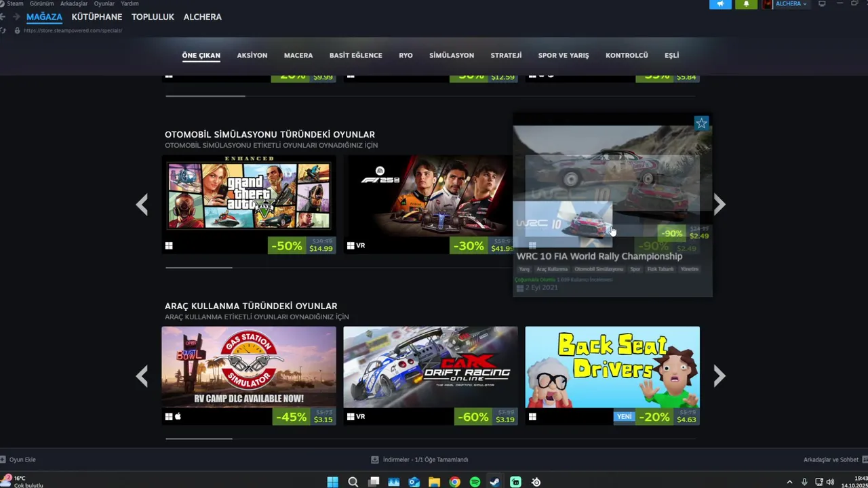Image resolution: width=868 pixels, height=488 pixels.
Task: Open the ALCHERA account avatar
Action: coord(768,4)
